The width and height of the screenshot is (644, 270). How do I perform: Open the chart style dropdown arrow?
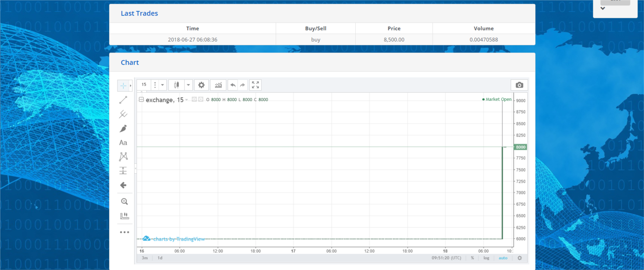[x=188, y=85]
